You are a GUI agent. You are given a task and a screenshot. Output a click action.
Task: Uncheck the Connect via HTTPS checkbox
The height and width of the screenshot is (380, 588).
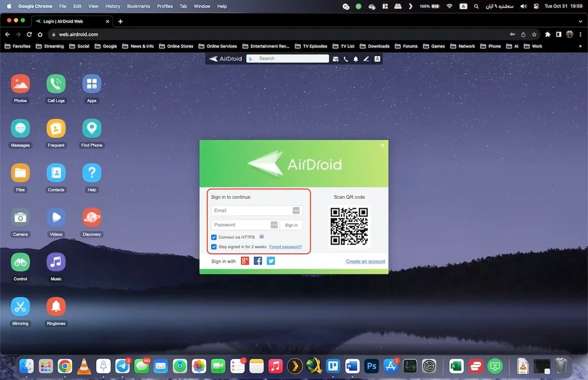point(214,237)
